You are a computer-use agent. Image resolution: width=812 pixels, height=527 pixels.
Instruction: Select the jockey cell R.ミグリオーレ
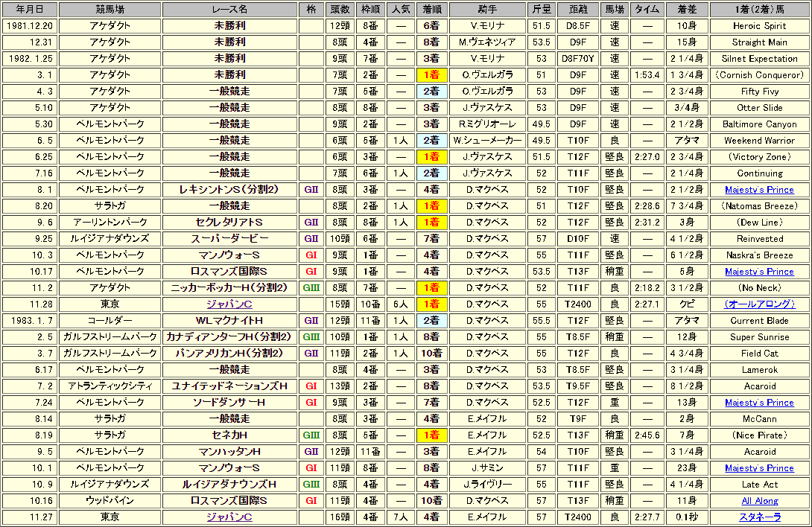[x=487, y=124]
